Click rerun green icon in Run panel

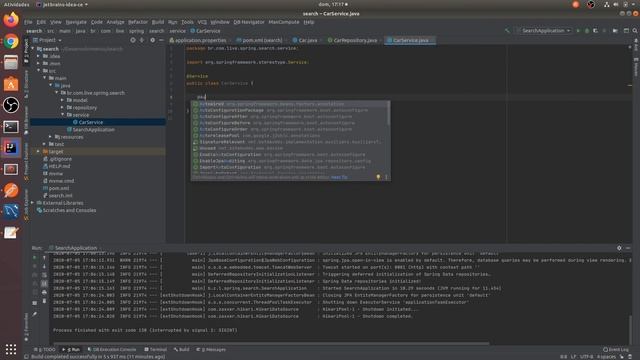35,258
